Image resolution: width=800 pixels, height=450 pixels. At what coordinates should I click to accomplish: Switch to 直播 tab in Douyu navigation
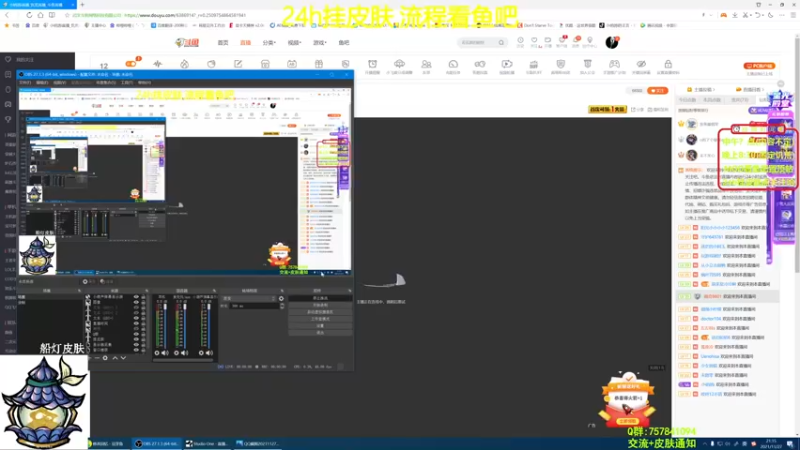point(245,43)
